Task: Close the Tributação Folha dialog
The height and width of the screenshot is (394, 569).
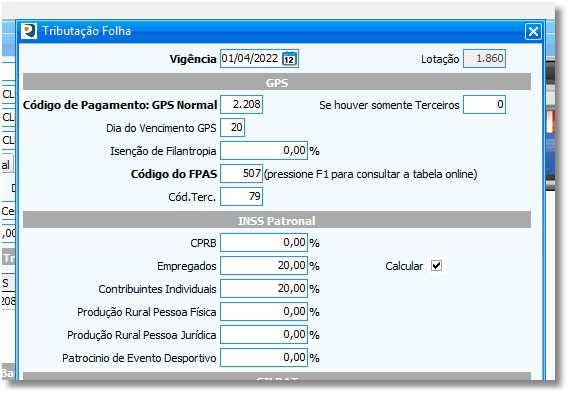Action: (533, 32)
